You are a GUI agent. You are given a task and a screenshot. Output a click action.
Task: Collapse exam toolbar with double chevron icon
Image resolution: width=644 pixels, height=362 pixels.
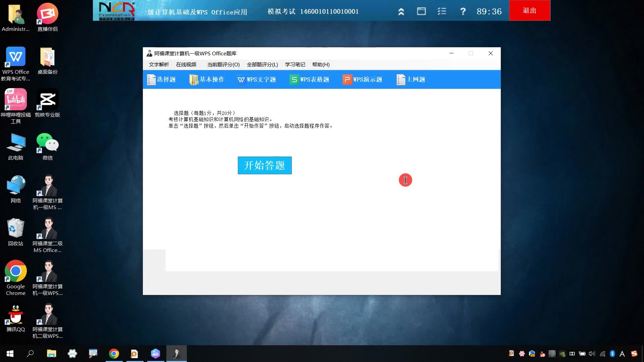401,12
